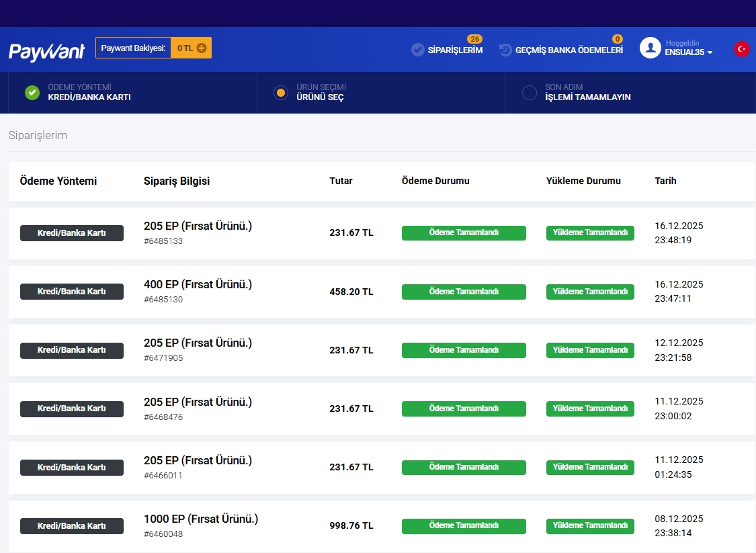This screenshot has height=553, width=756.
Task: Click the 0 TL balance button
Action: point(192,48)
